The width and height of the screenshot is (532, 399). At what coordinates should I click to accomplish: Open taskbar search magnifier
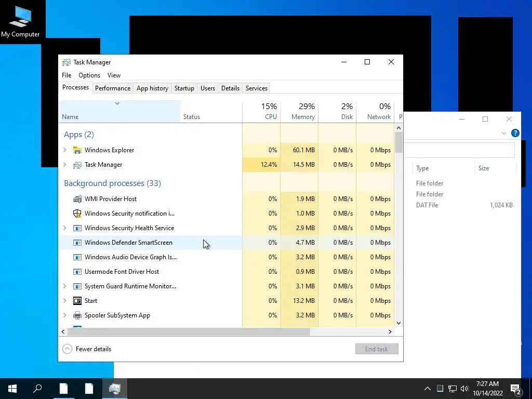click(x=37, y=389)
